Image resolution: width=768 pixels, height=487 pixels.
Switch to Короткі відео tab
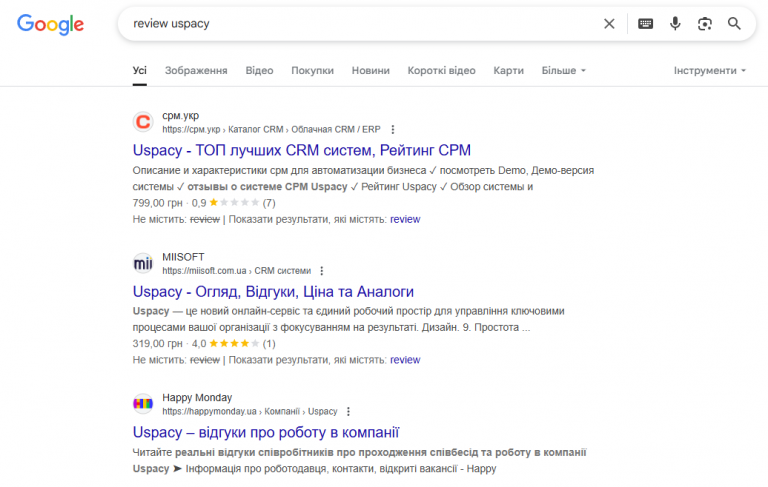point(441,71)
